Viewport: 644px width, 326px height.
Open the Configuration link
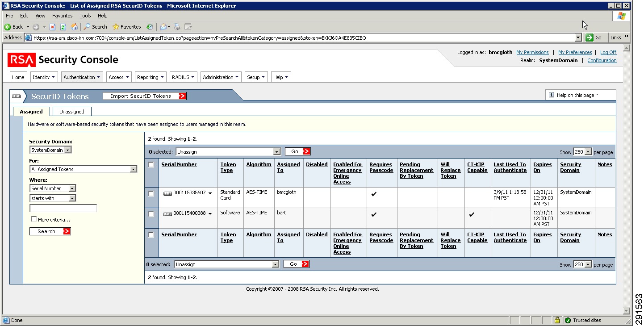click(x=602, y=60)
